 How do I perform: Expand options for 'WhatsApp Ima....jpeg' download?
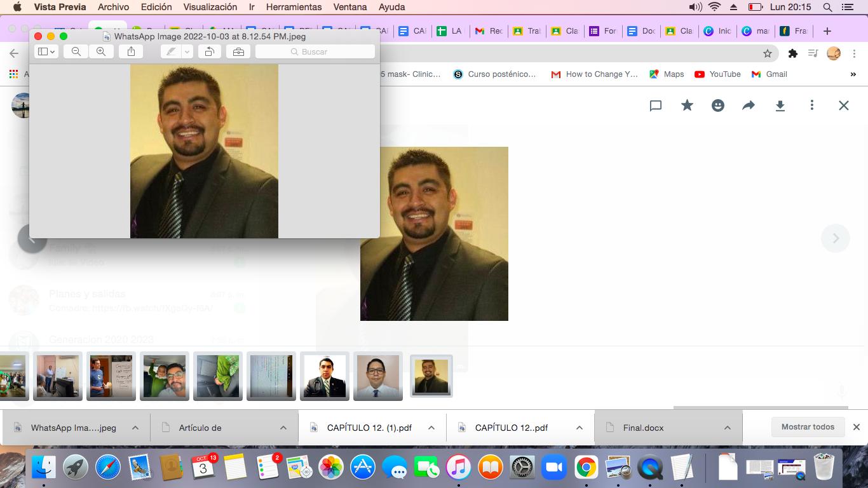pyautogui.click(x=135, y=428)
